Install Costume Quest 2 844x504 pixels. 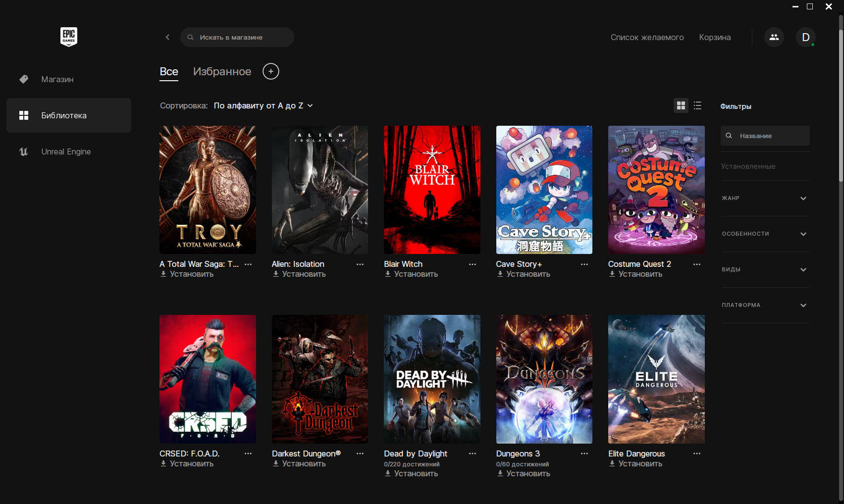[636, 274]
